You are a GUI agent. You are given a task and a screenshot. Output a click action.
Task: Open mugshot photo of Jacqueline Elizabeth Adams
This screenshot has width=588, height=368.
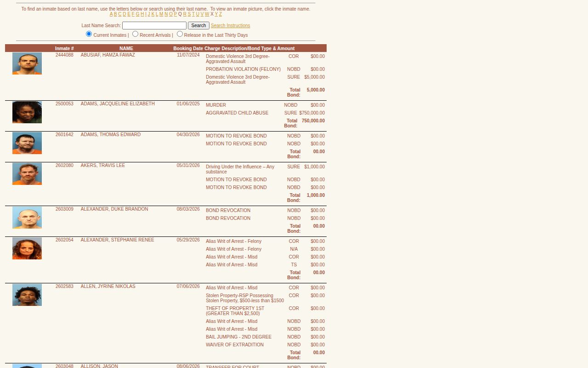click(x=27, y=112)
